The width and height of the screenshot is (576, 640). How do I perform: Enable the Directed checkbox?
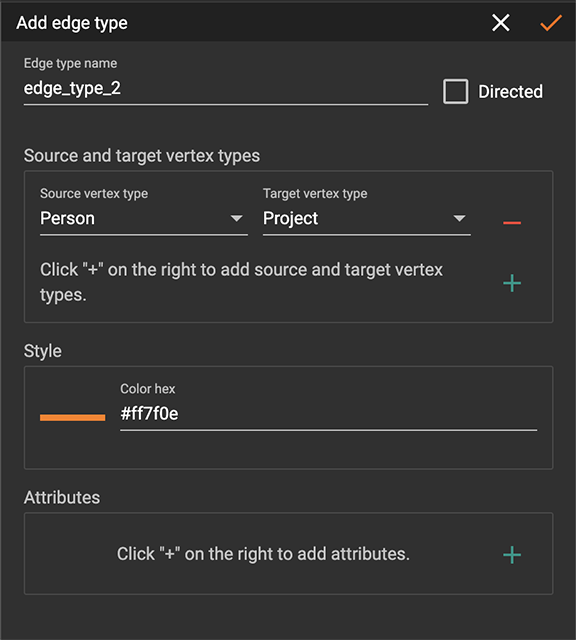[456, 91]
